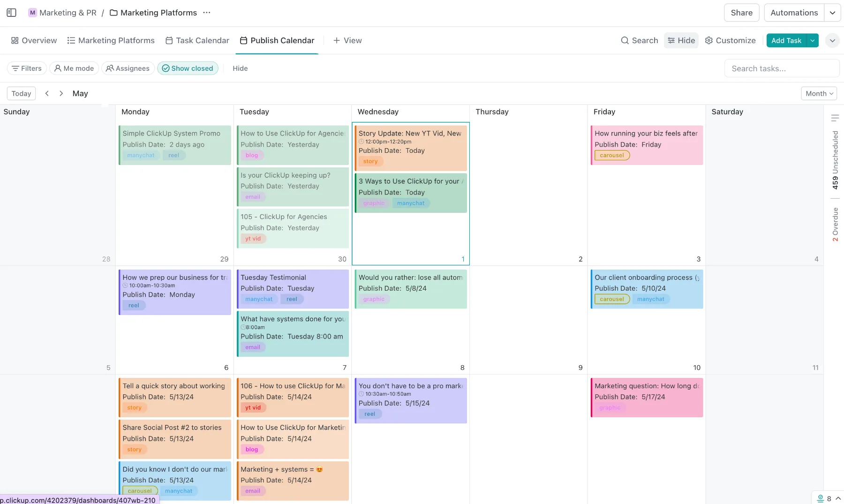
Task: Click the clock icon on You don't have to be a pro task
Action: (x=361, y=394)
